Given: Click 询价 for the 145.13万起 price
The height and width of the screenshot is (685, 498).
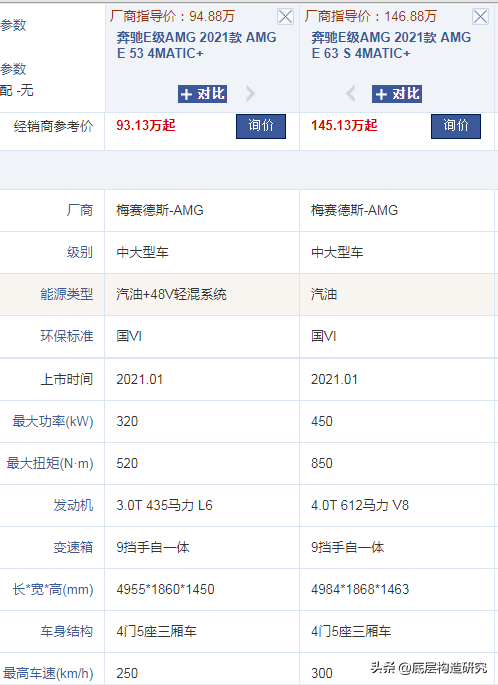Looking at the screenshot, I should click(x=456, y=126).
